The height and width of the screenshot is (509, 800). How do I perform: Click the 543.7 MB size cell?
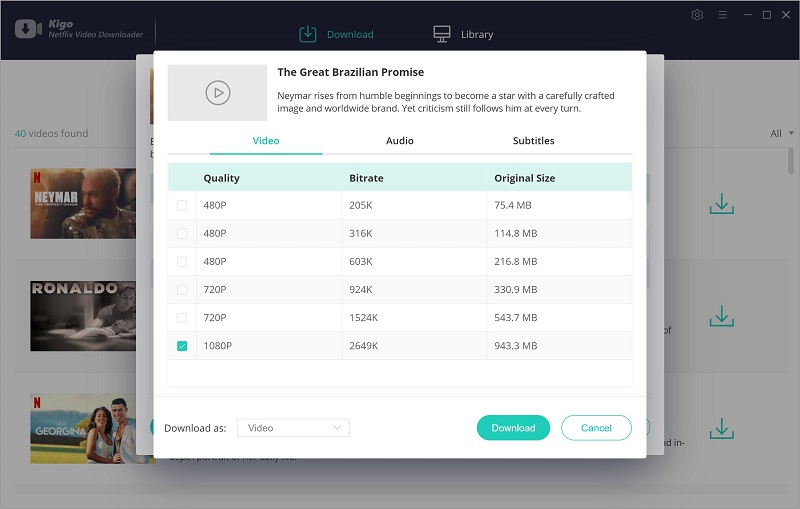515,318
